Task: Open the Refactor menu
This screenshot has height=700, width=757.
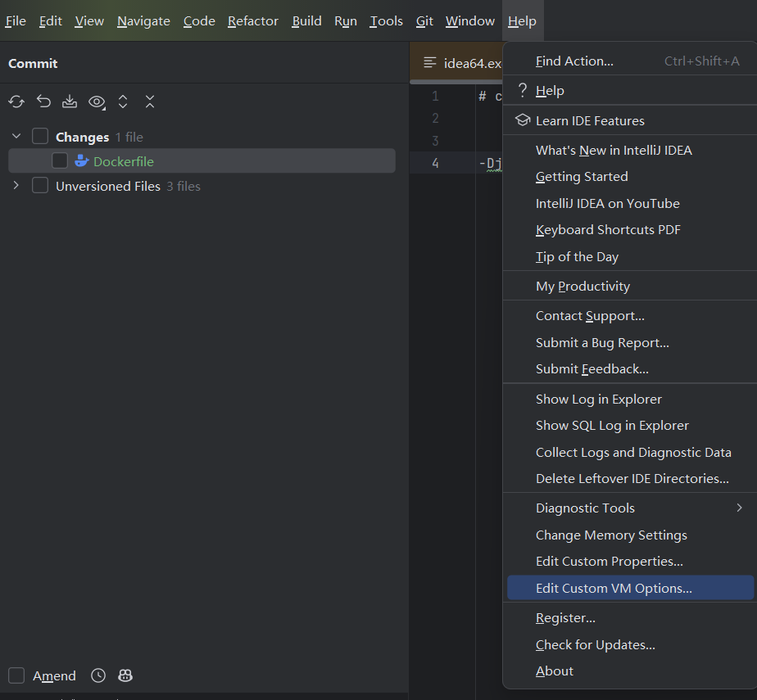Action: pos(253,21)
